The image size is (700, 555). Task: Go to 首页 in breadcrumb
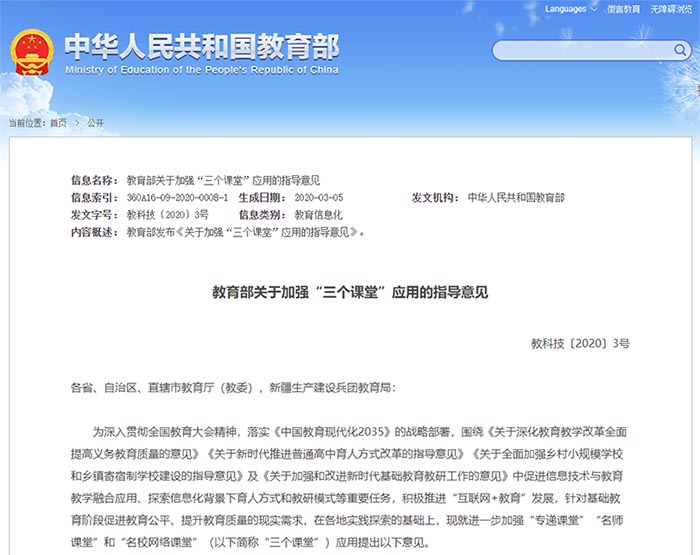pos(58,123)
